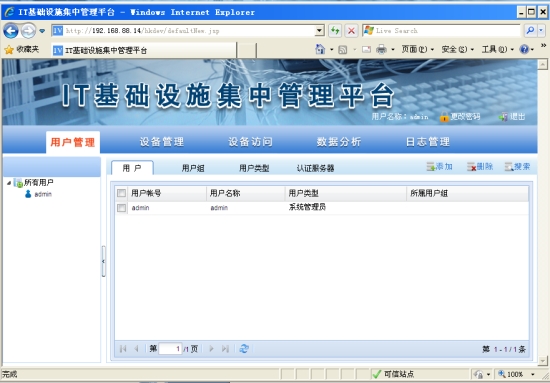Image resolution: width=550 pixels, height=383 pixels.
Task: Click the 删除 delete user icon
Action: (471, 167)
